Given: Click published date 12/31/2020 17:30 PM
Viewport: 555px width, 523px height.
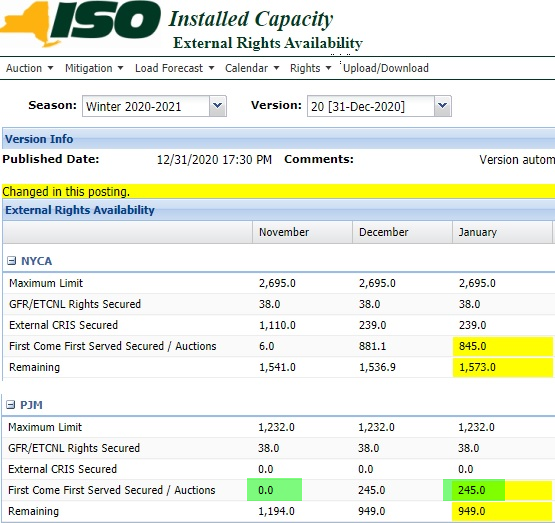Looking at the screenshot, I should [214, 160].
